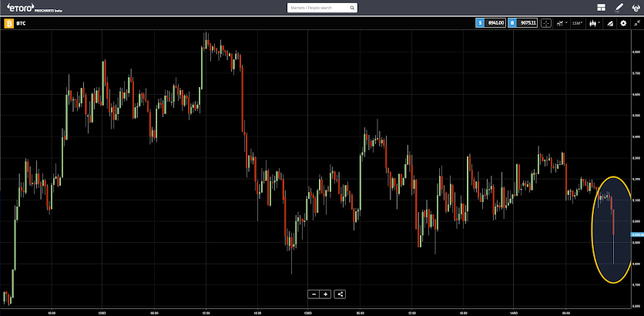Open chart settings gear
Screen dimensions: 644x316
(623, 23)
